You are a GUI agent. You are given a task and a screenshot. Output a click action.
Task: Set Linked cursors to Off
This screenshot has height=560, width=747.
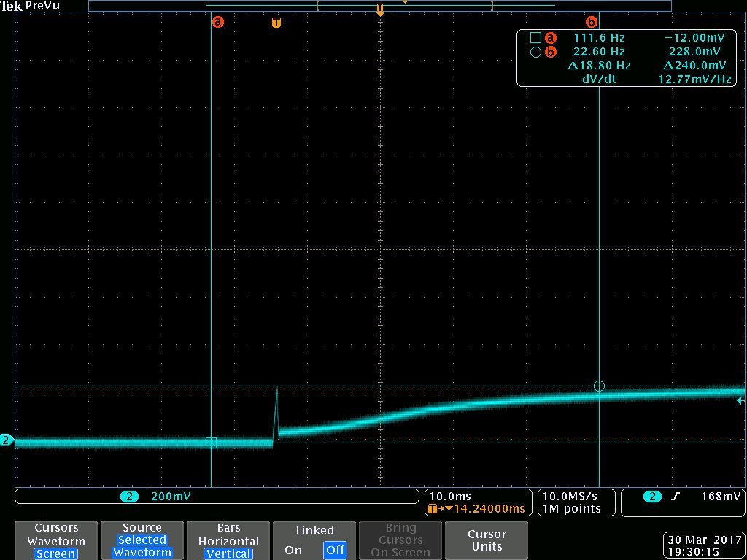(335, 550)
